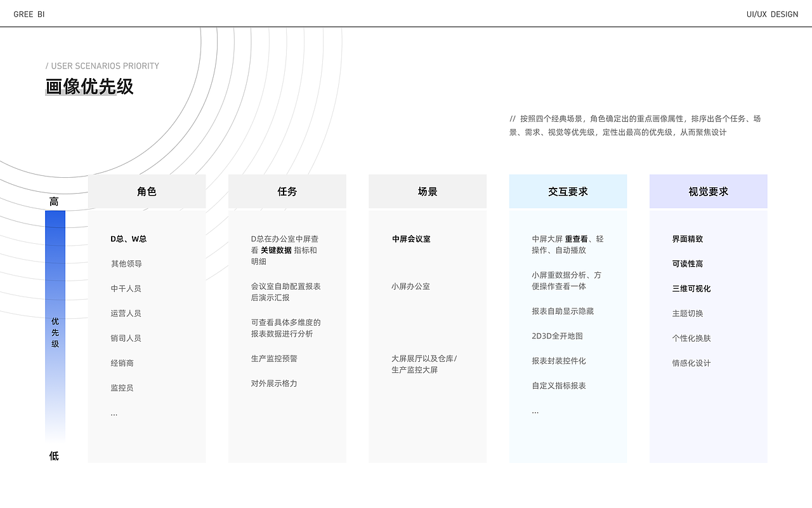Click the 2D3D全开地图 interaction requirement

point(556,336)
